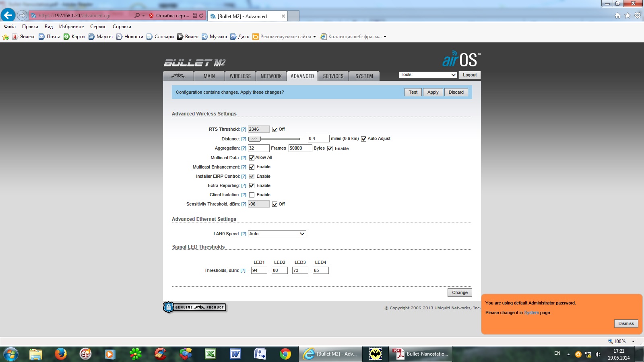Toggle Sensitivity Threshold Off checkbox
Screen dimensions: 644x362
point(275,204)
